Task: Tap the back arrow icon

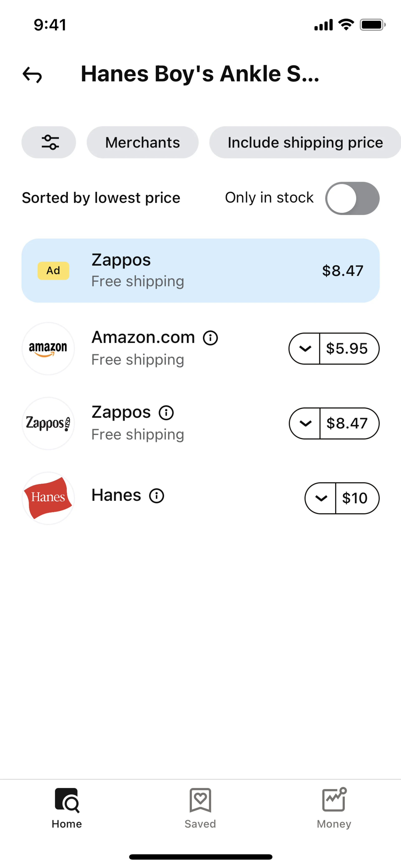Action: coord(32,75)
